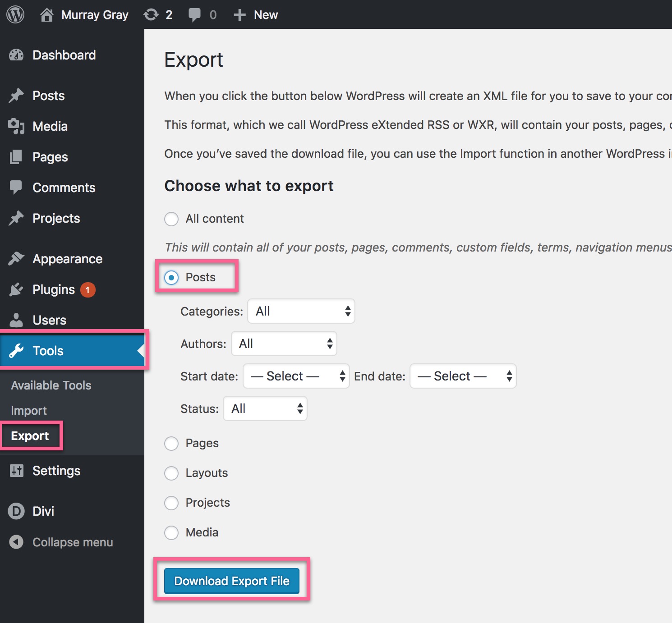Click the Projects pin icon in sidebar
Viewport: 672px width, 623px height.
tap(16, 218)
